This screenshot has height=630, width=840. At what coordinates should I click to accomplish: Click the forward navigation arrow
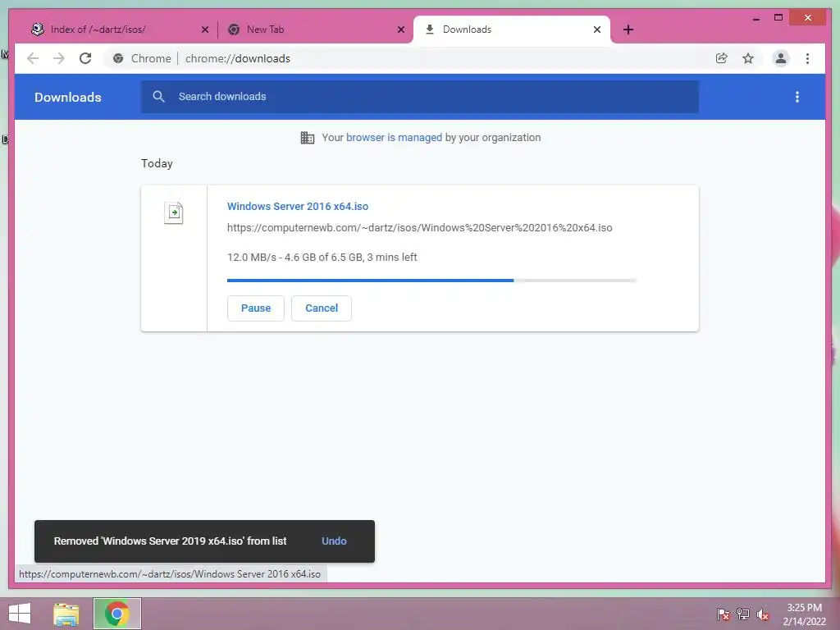(59, 58)
